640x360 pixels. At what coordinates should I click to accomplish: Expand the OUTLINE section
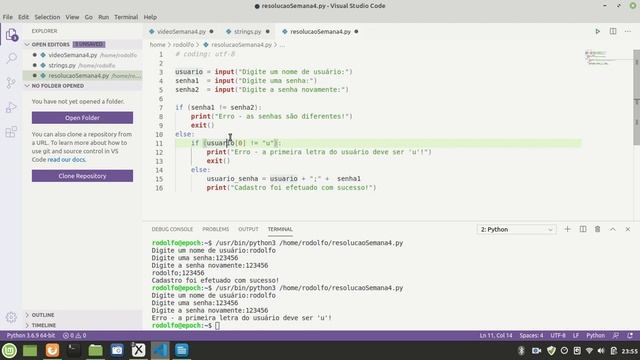[x=27, y=315]
